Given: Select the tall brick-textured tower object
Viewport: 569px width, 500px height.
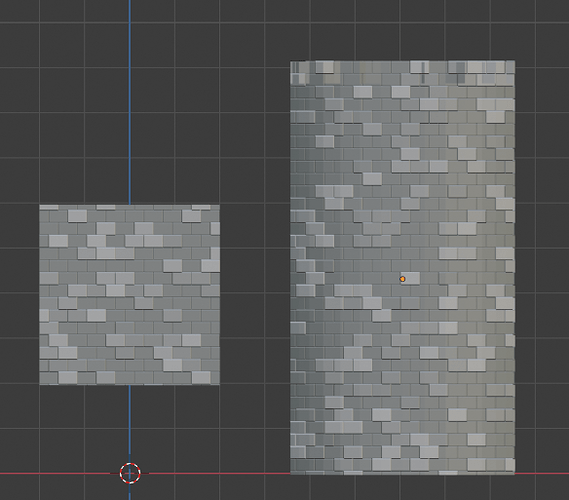Looking at the screenshot, I should [402, 267].
